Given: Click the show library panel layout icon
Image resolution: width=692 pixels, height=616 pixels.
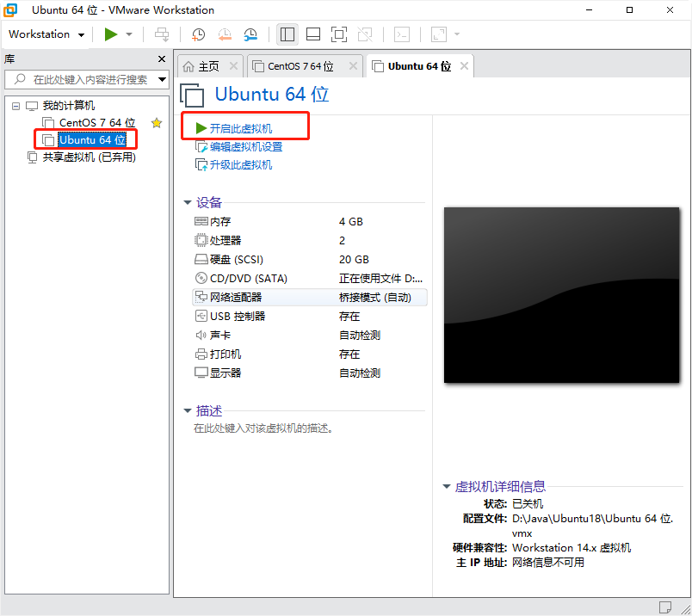Looking at the screenshot, I should 287,34.
